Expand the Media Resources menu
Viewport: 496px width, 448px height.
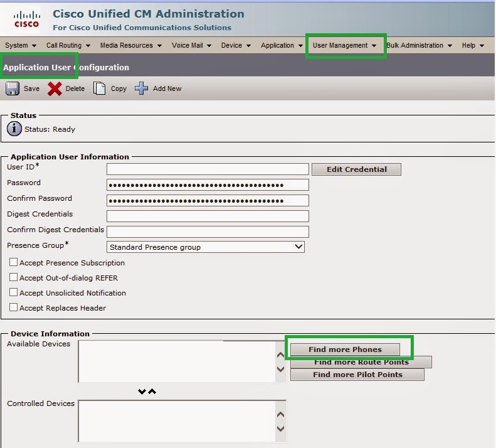pos(131,45)
